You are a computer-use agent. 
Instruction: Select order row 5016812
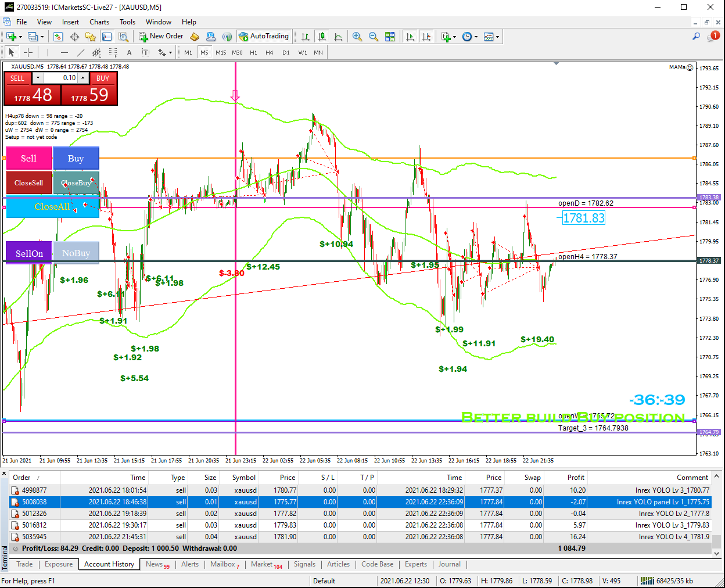click(x=360, y=525)
